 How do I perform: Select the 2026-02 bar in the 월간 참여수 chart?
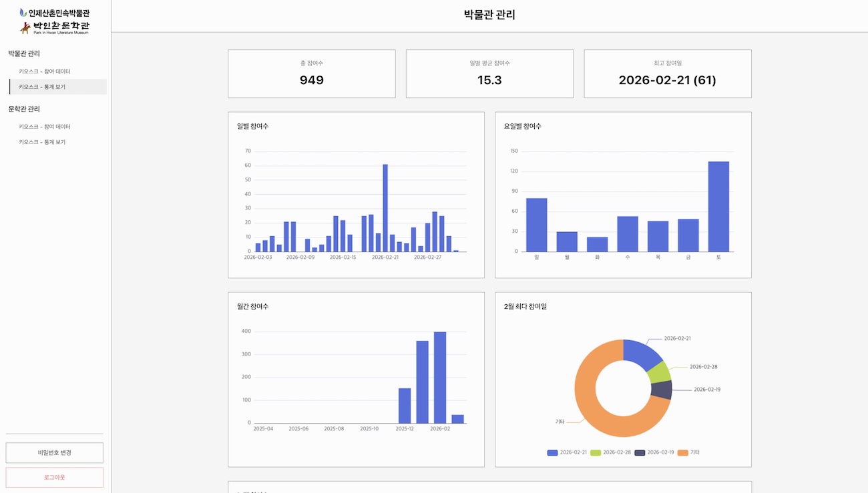(440, 377)
